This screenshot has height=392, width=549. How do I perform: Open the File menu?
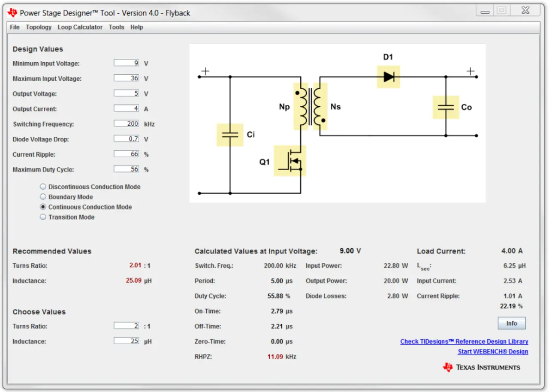tap(15, 27)
